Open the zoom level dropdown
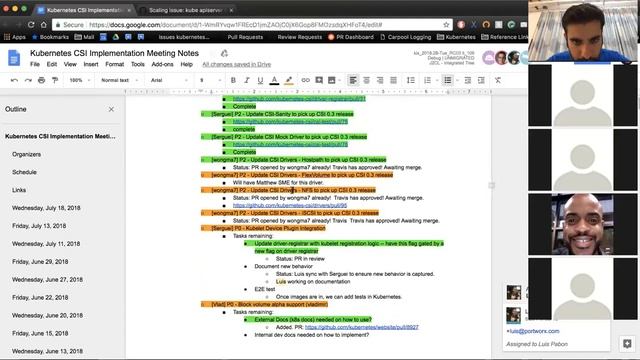Image resolution: width=640 pixels, height=360 pixels. pos(80,80)
